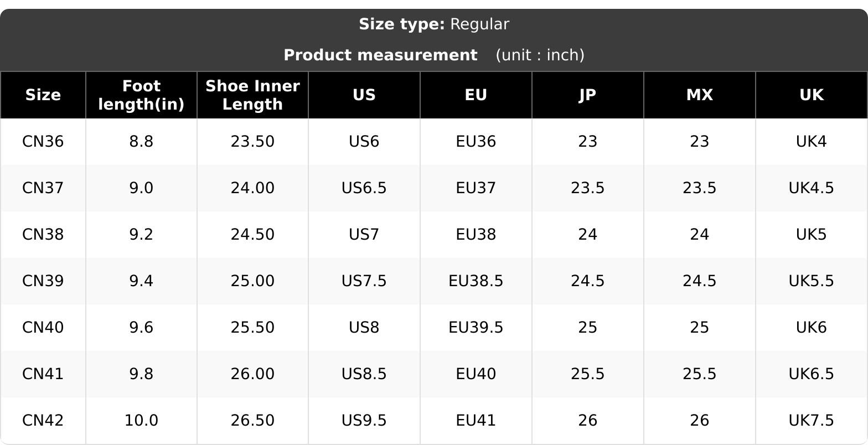Viewport: 868px width, 445px height.
Task: Click the EU column header
Action: point(476,95)
